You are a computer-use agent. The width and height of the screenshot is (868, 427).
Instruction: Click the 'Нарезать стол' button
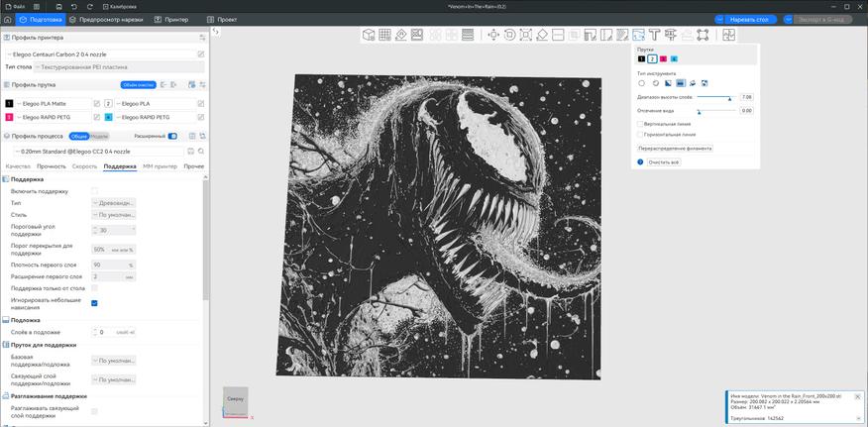point(749,20)
